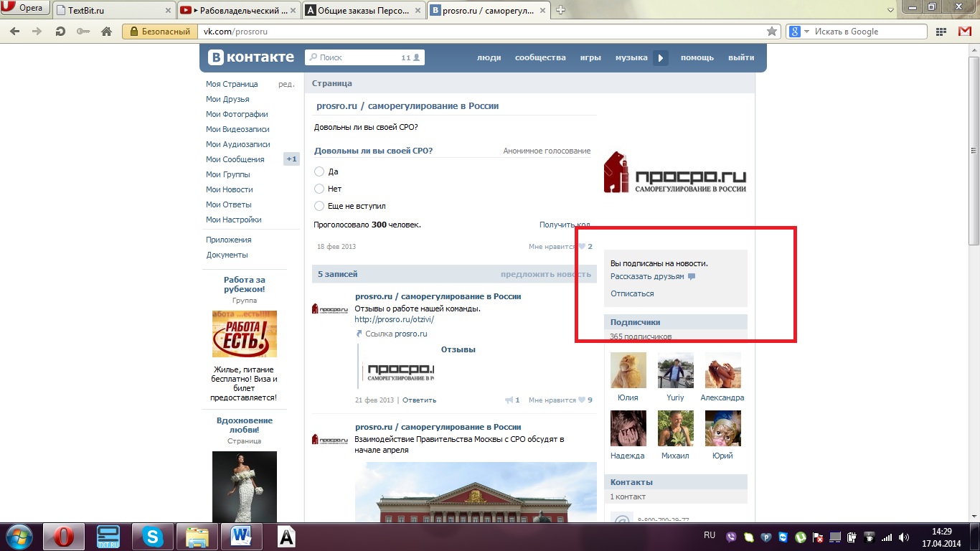Open помощь in VK header
Viewport: 980px width, 551px height.
tap(697, 57)
